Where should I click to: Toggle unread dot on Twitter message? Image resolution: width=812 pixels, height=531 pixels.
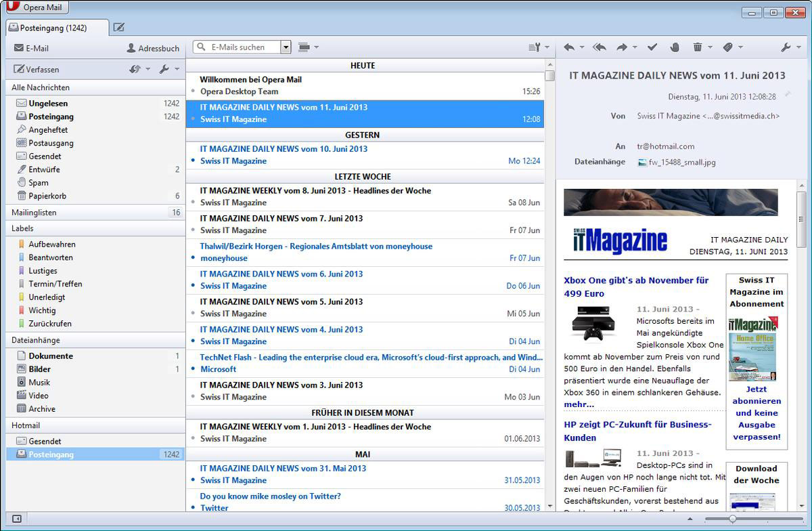193,508
